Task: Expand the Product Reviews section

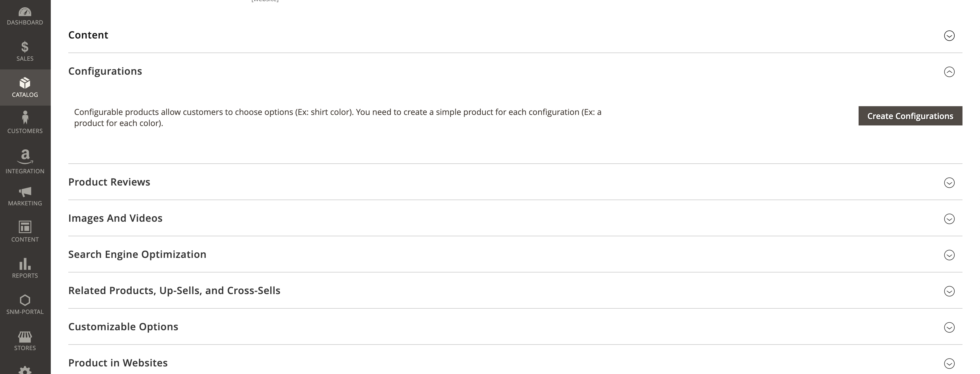Action: tap(950, 183)
